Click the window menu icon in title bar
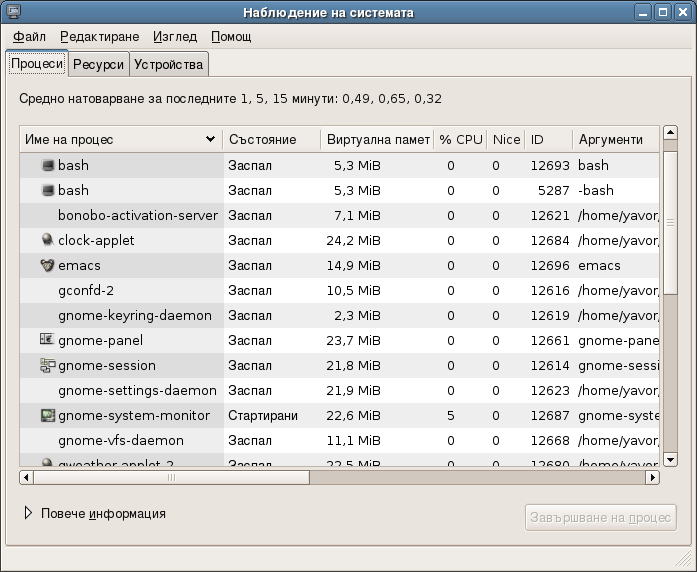This screenshot has height=572, width=697. [x=14, y=13]
